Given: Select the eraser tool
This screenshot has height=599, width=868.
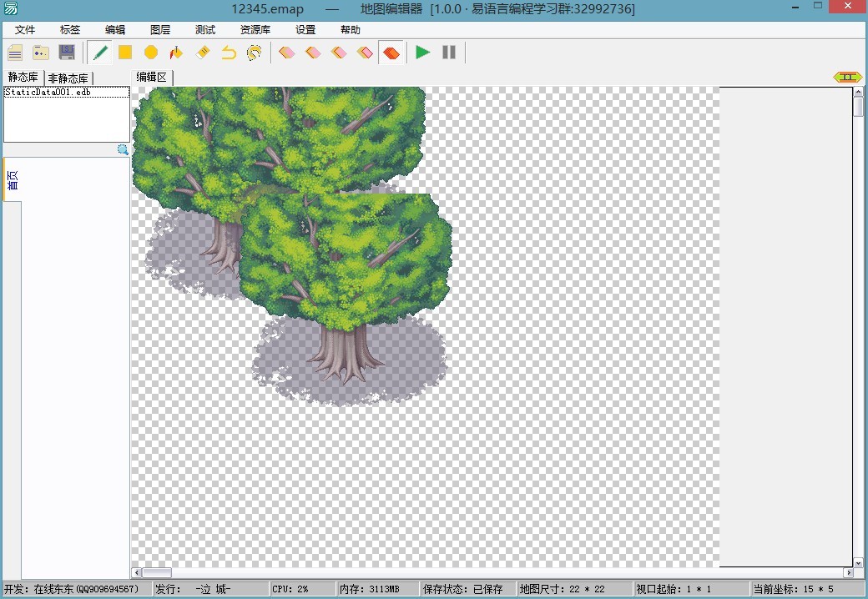Looking at the screenshot, I should coord(203,53).
